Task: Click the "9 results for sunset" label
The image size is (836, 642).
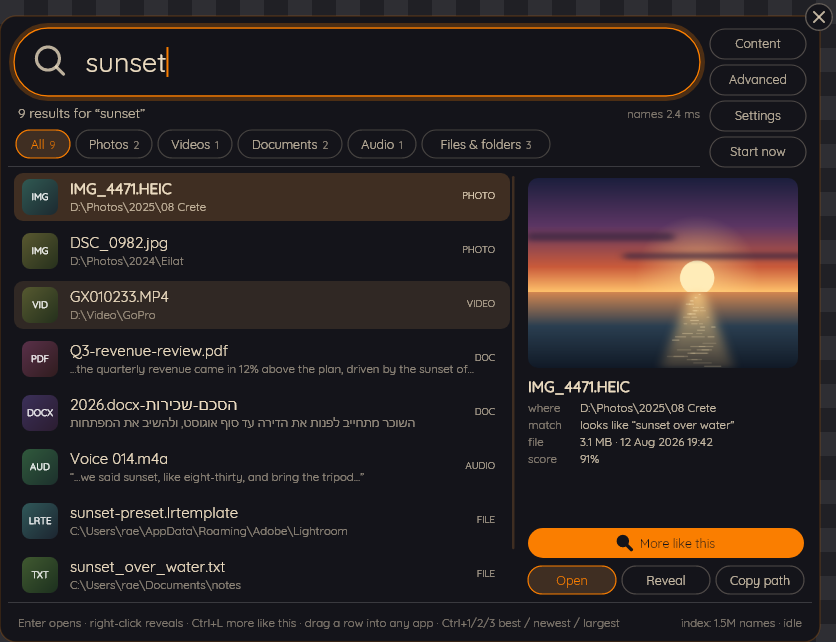Action: click(82, 114)
